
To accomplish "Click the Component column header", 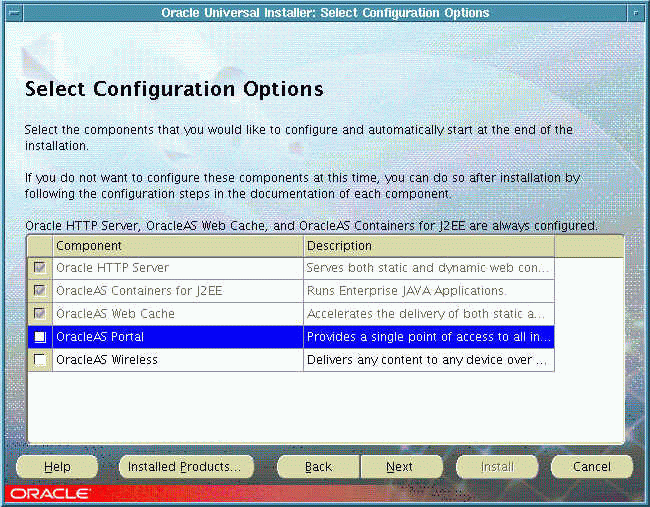I will [178, 246].
